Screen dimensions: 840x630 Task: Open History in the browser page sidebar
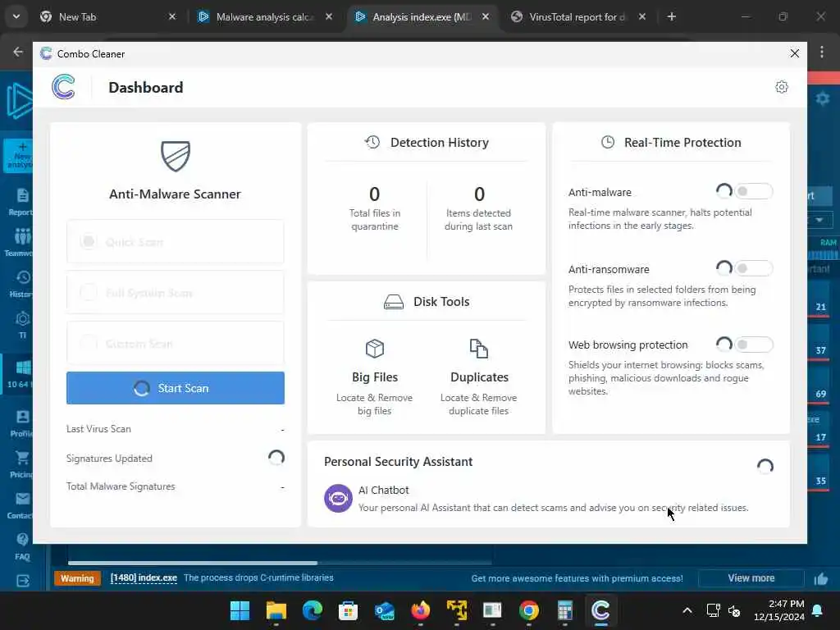(x=21, y=284)
